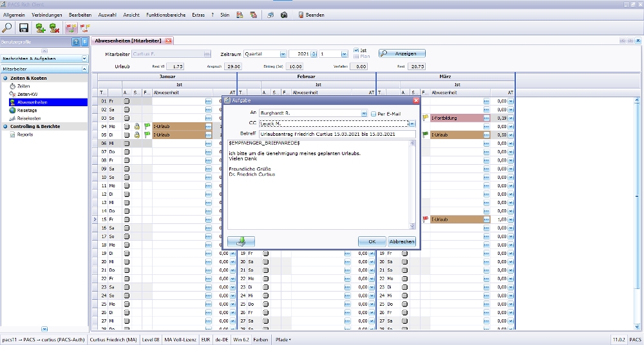
Task: Click the Abbrechen button
Action: (401, 241)
